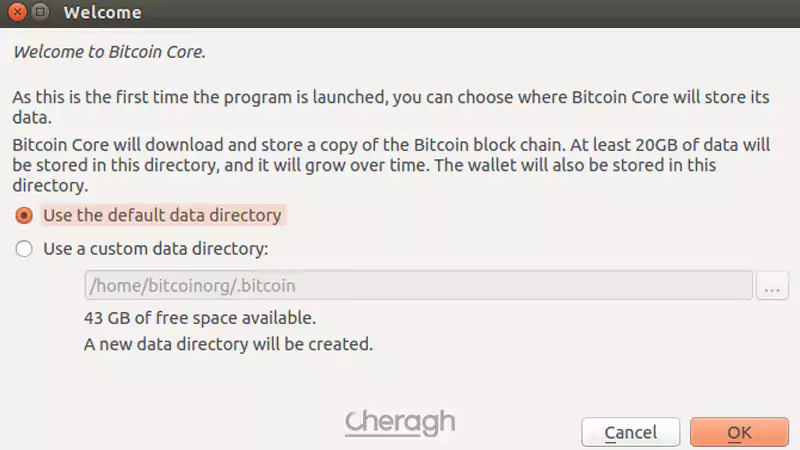Click the "Welcome" title in the title bar
Screen dimensions: 800x450
[x=102, y=13]
